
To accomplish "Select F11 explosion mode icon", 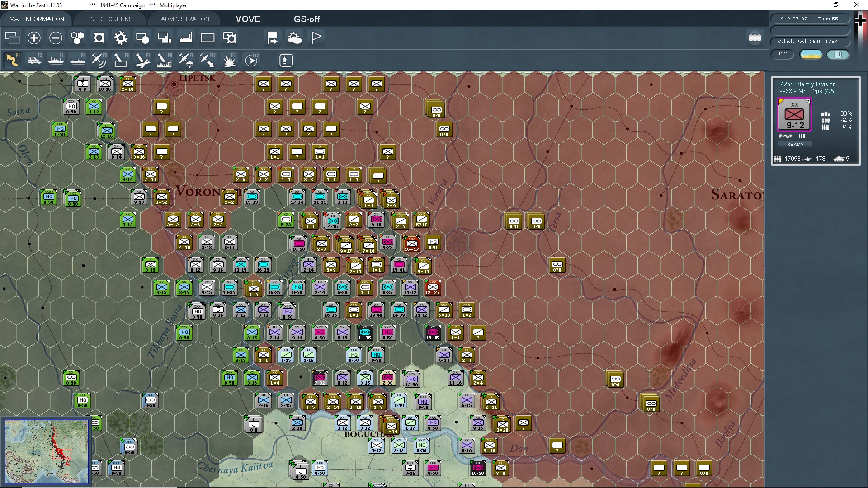I will click(x=229, y=60).
